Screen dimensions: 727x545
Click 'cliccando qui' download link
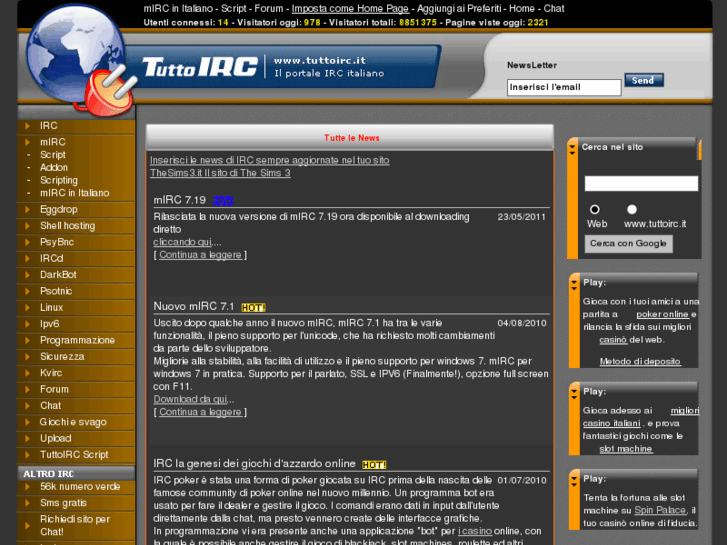pos(182,242)
